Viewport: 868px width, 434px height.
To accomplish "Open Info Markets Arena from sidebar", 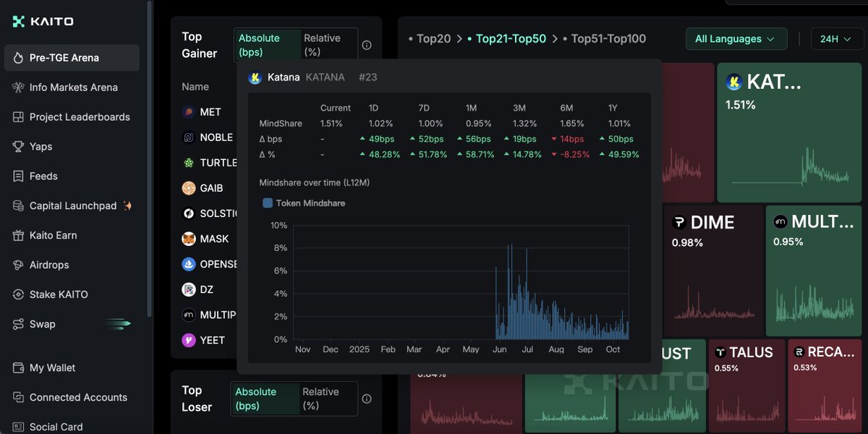I will click(73, 88).
